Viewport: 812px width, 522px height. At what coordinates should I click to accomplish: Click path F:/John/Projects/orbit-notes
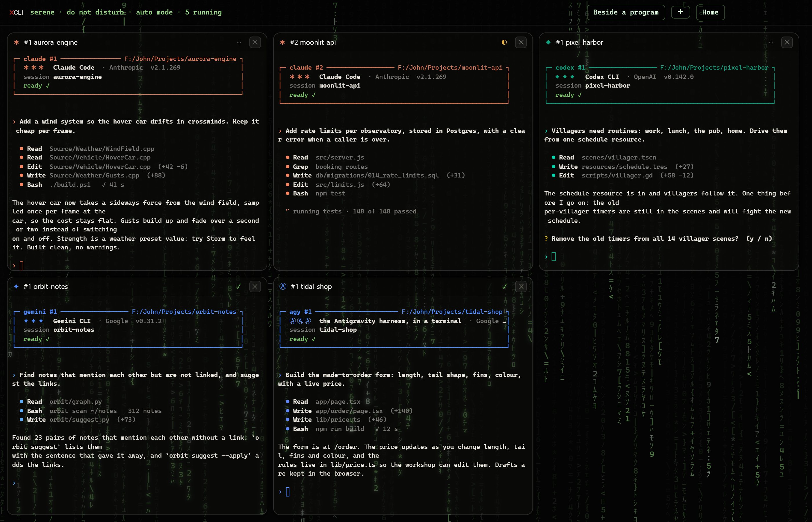[184, 311]
